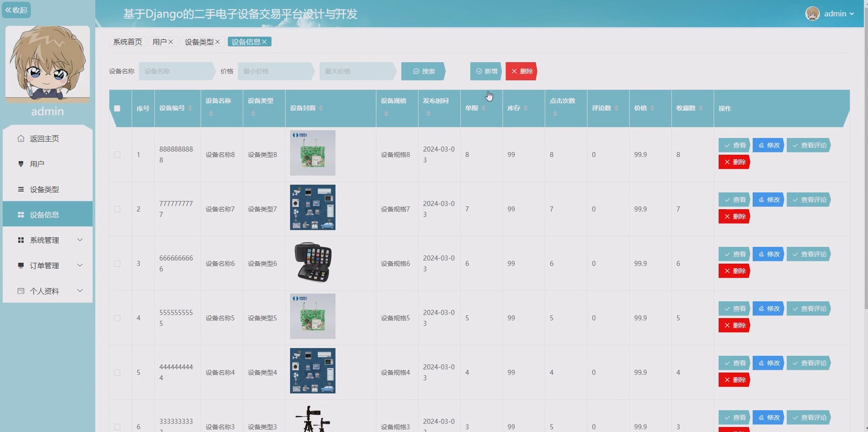
Task: Select the active 设备信息 tab
Action: [x=246, y=42]
